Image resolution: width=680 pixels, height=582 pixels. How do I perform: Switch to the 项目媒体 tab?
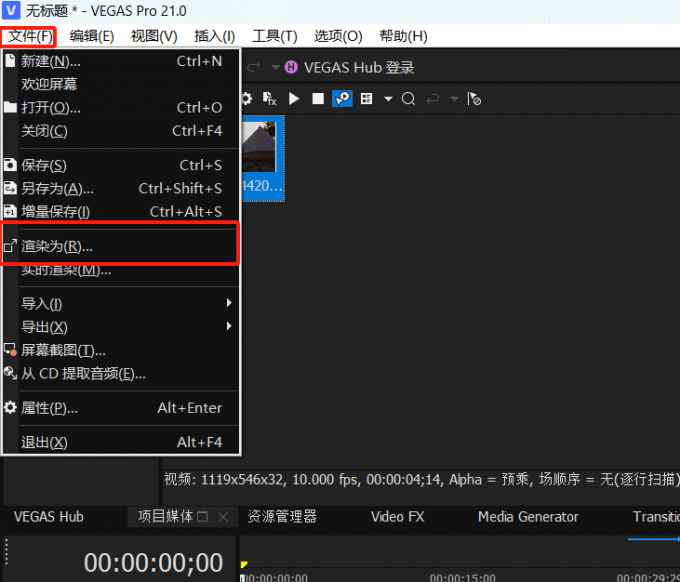click(165, 517)
